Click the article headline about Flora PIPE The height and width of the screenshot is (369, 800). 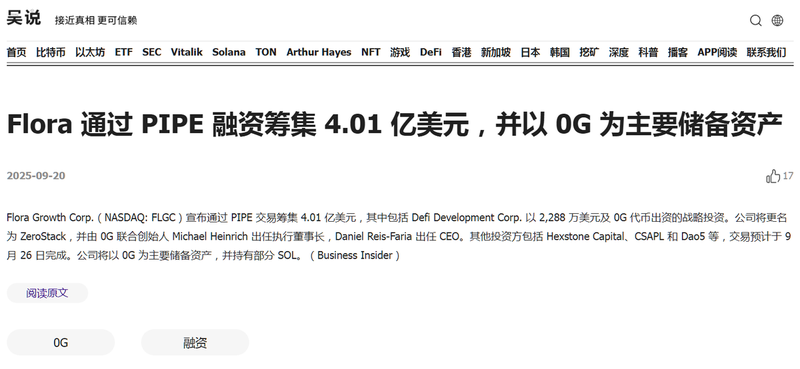[394, 125]
